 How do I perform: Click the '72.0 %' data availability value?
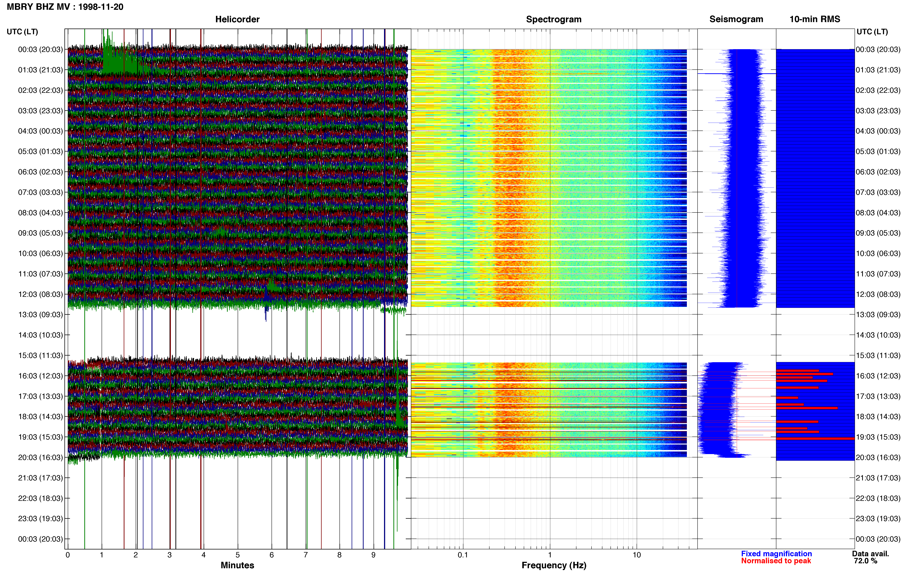pos(865,561)
